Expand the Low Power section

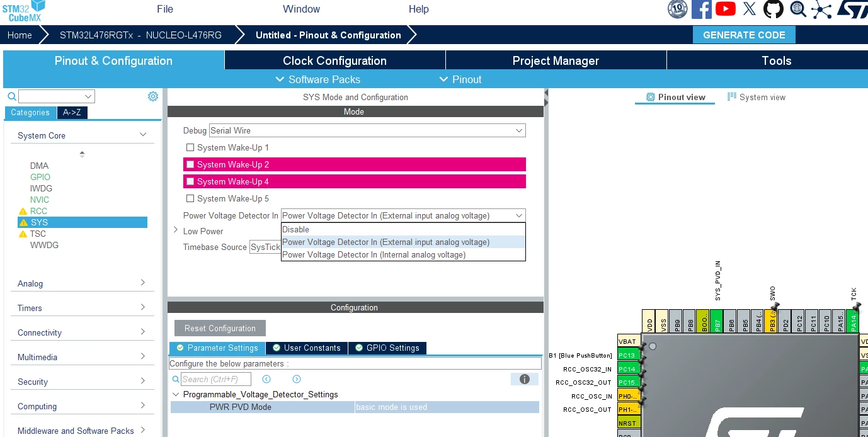(176, 230)
